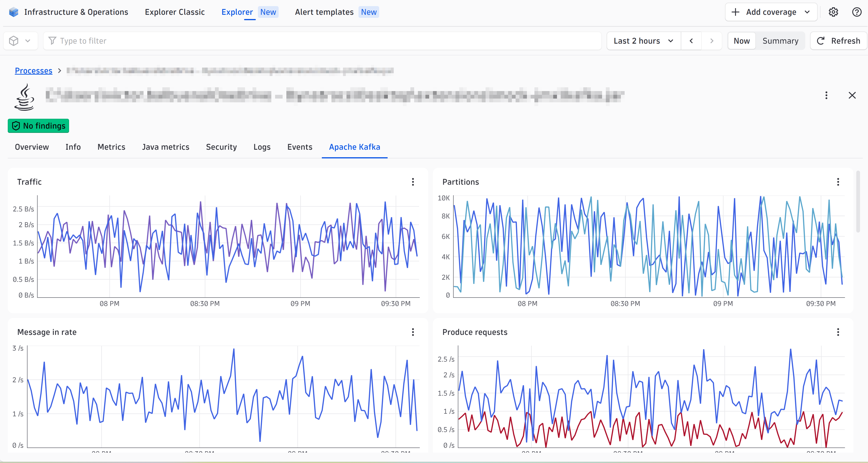Open the Partitions chart options menu
Viewport: 868px width, 463px height.
(x=838, y=182)
